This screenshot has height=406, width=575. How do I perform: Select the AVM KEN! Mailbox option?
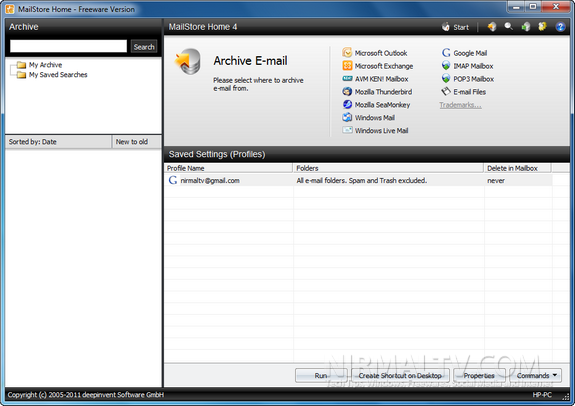[381, 79]
